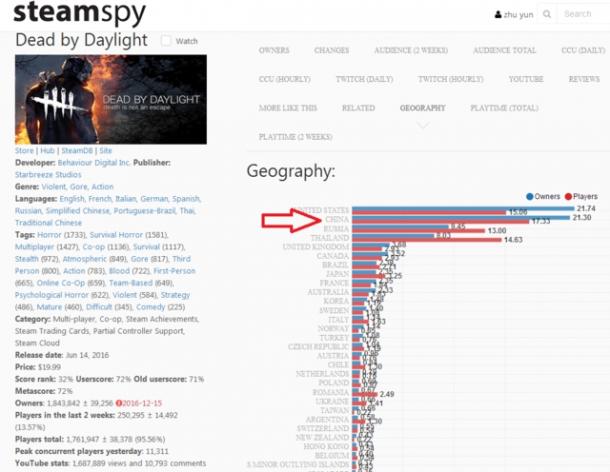Open the Difficult tag
Viewport: 610px width, 472px height.
pyautogui.click(x=99, y=307)
